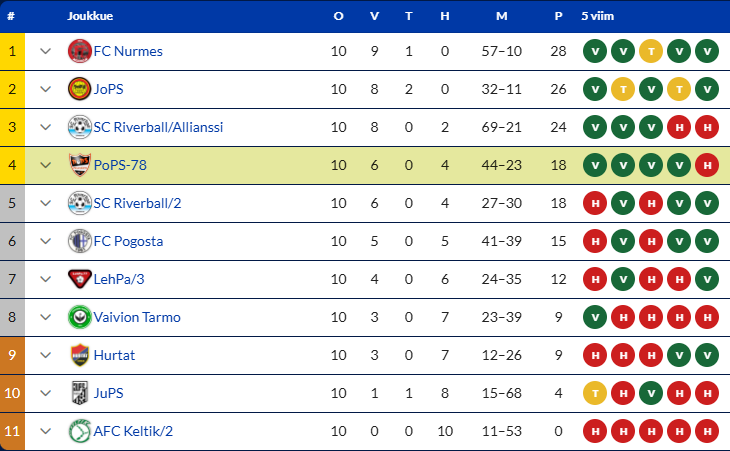The width and height of the screenshot is (730, 451).
Task: Open the SC Riverball/Allianssi team link
Action: click(x=158, y=127)
